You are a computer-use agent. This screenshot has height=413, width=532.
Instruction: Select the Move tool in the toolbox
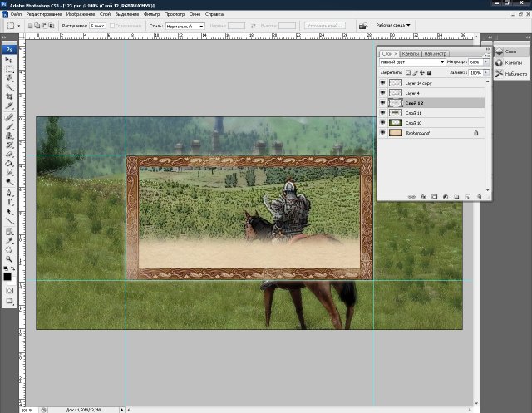(10, 61)
